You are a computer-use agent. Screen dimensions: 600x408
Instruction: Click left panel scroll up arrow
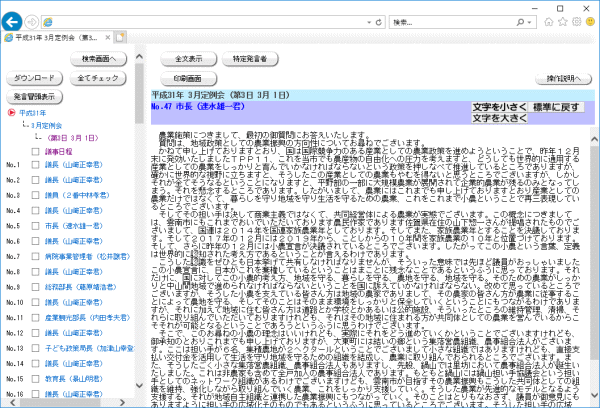(x=139, y=57)
